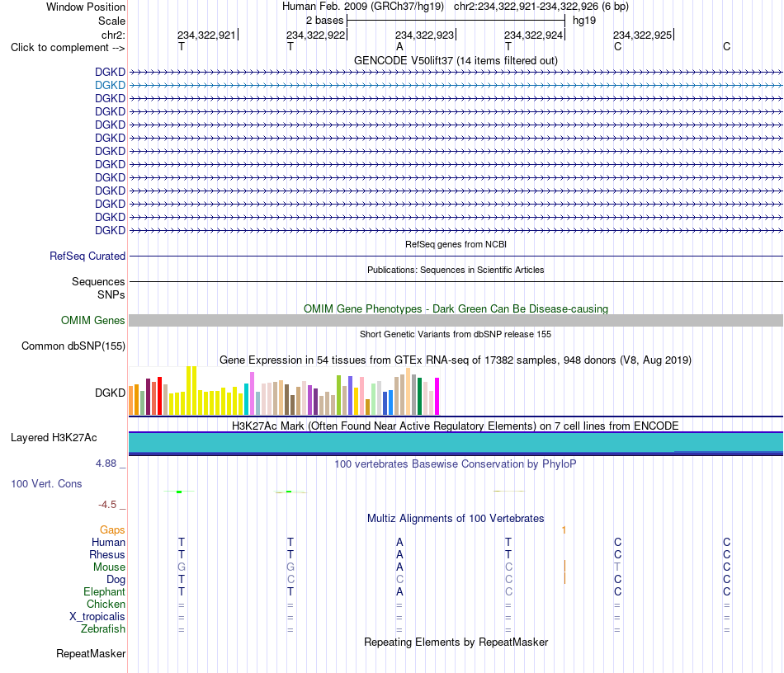
Task: Click the orange insertion bar in the Mouse row
Action: [565, 566]
